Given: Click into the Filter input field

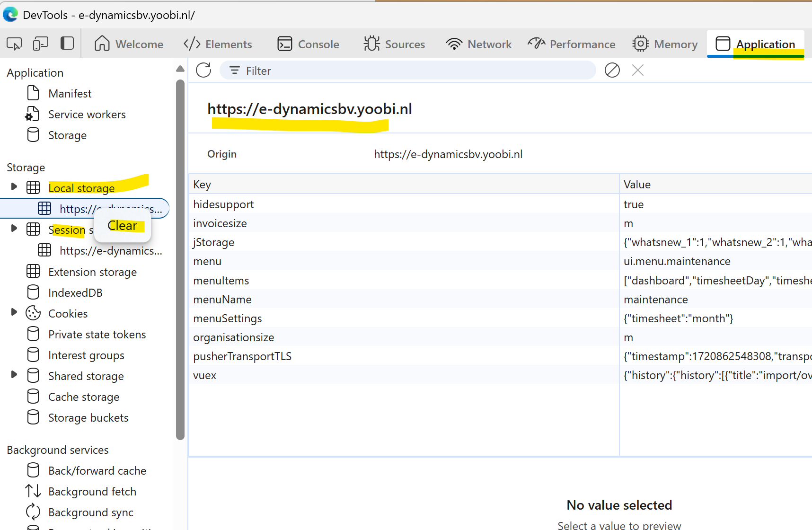Looking at the screenshot, I should pyautogui.click(x=408, y=71).
